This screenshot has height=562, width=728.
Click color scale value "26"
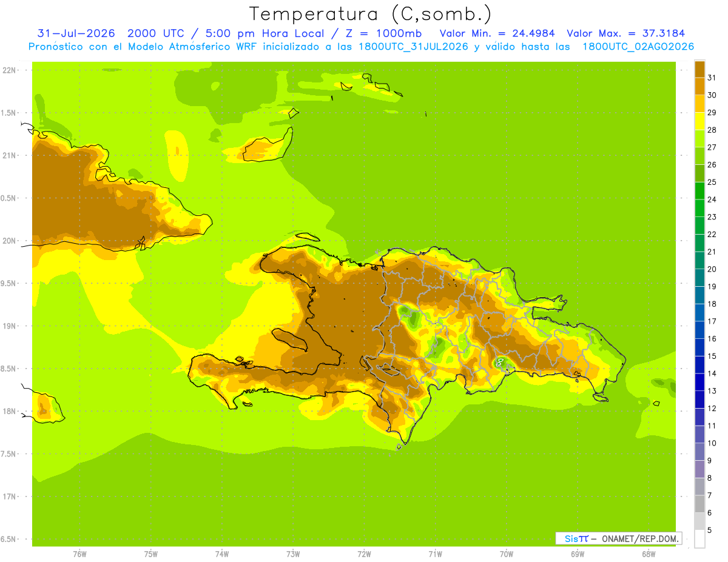[x=712, y=164]
